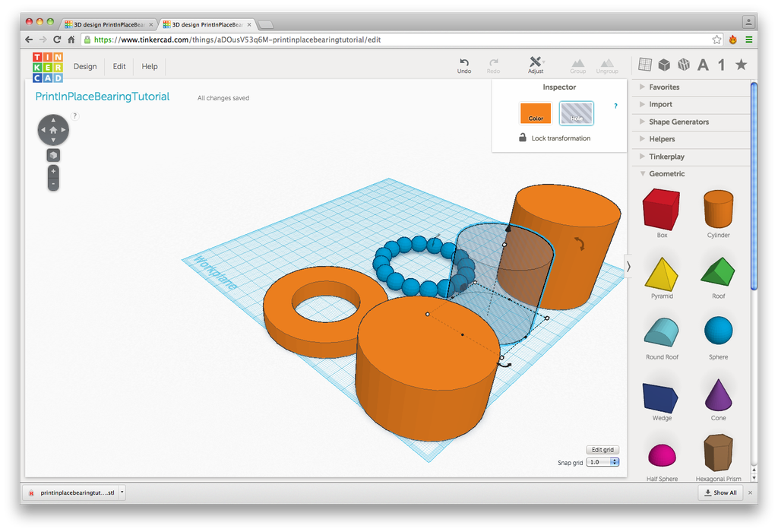Undo the last action

click(x=464, y=65)
